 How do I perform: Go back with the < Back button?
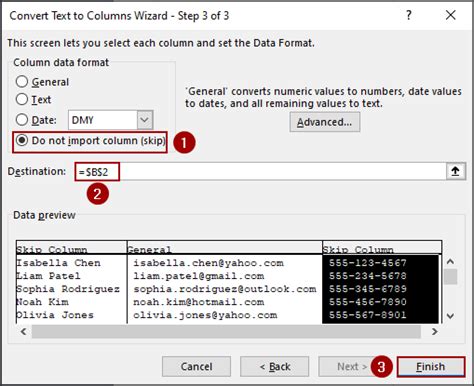(x=275, y=367)
